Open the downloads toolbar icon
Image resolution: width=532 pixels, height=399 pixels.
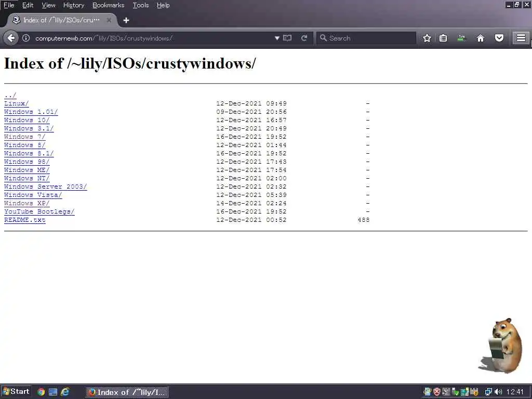pos(461,38)
